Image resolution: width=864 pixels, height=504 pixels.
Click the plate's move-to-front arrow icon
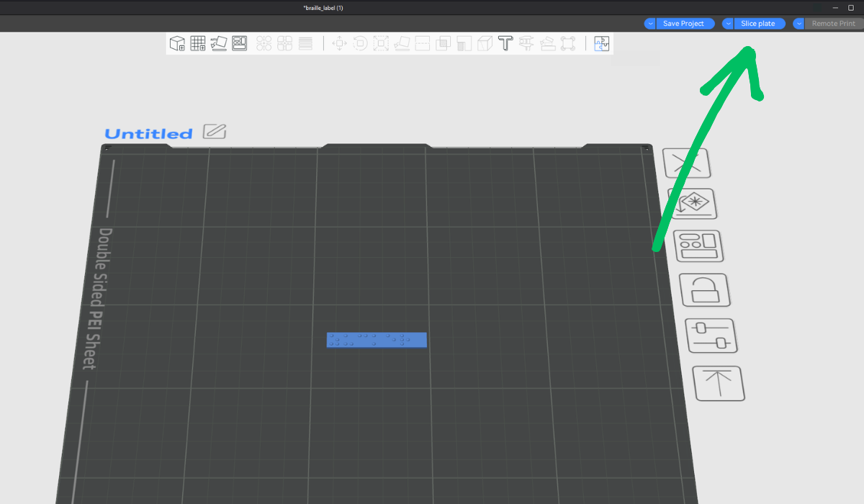click(x=717, y=382)
